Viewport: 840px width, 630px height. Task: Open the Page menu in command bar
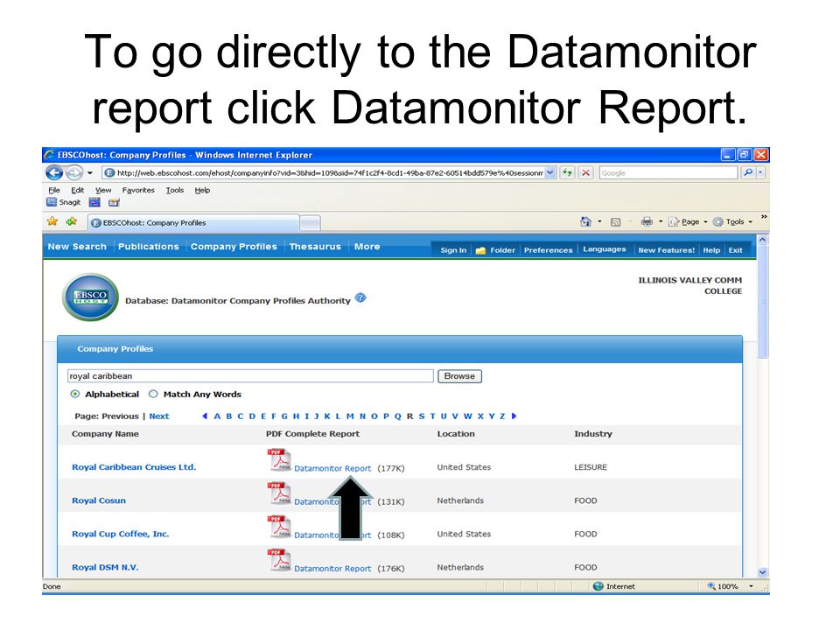coord(688,221)
